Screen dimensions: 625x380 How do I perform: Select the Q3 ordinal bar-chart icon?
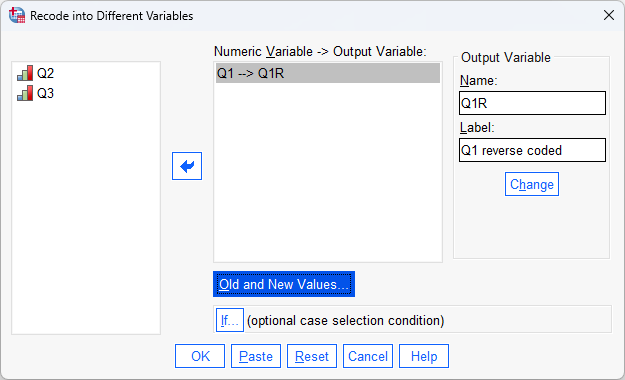click(x=25, y=93)
